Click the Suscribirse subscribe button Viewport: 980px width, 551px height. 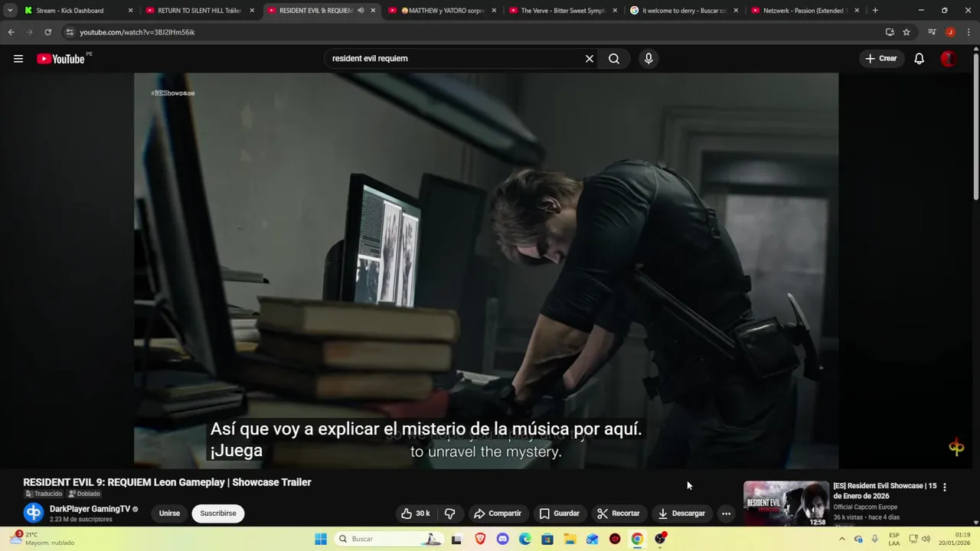pyautogui.click(x=218, y=514)
